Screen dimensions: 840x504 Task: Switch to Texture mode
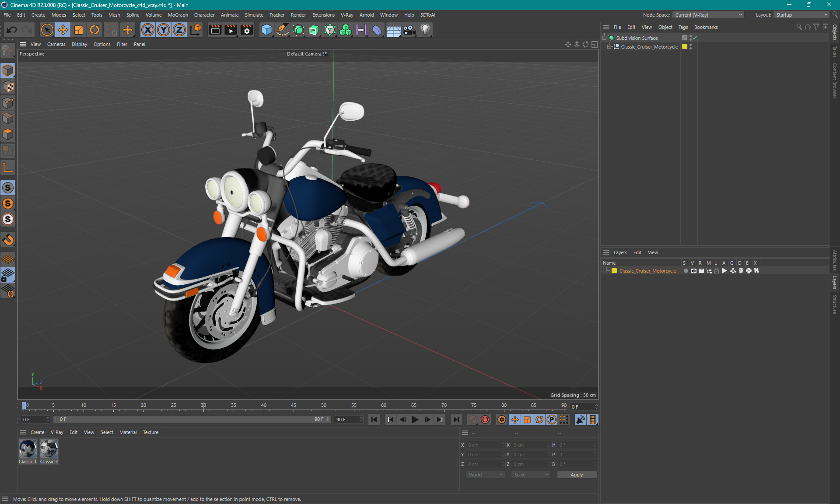click(8, 87)
